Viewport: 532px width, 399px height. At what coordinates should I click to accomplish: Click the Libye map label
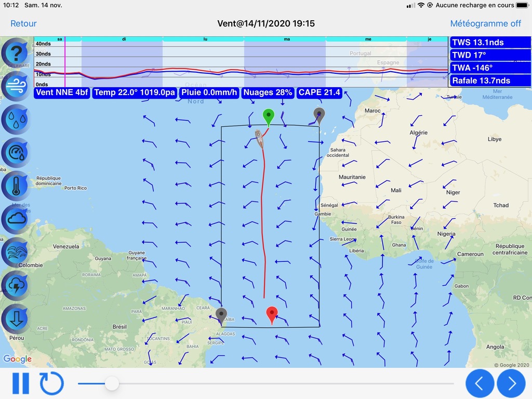coord(495,139)
